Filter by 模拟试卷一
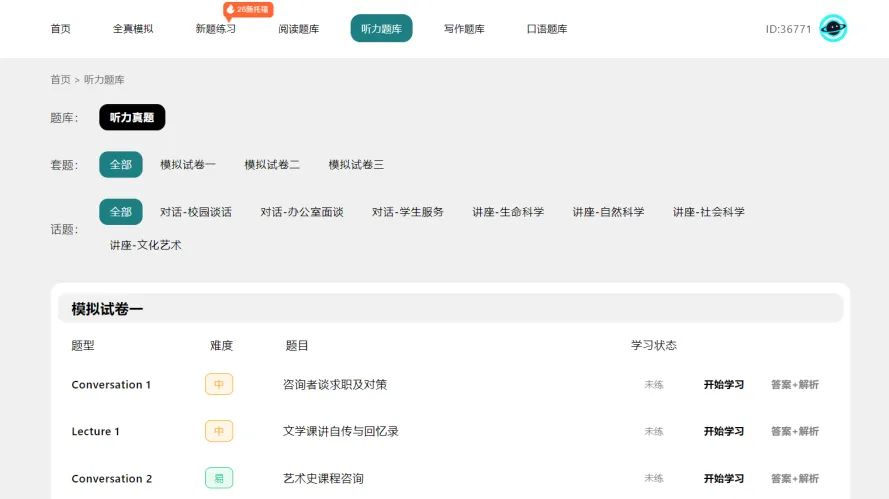The height and width of the screenshot is (499, 889). 188,164
